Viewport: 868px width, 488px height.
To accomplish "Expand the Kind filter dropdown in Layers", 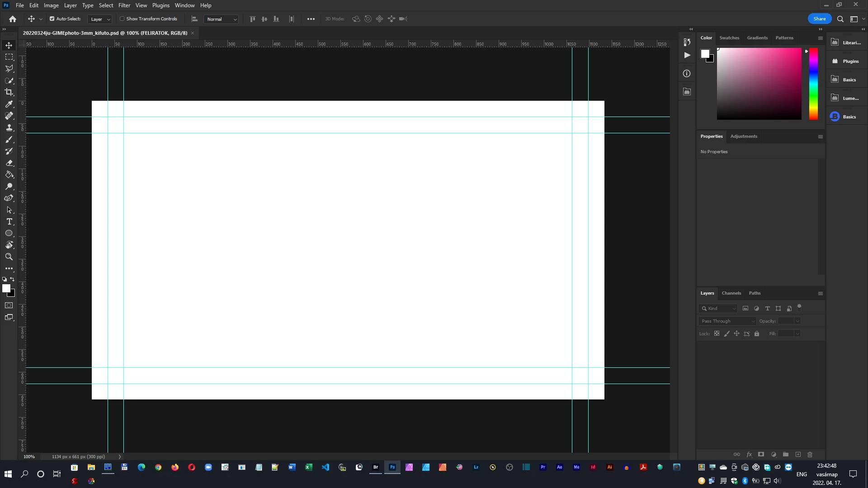I will pos(718,309).
